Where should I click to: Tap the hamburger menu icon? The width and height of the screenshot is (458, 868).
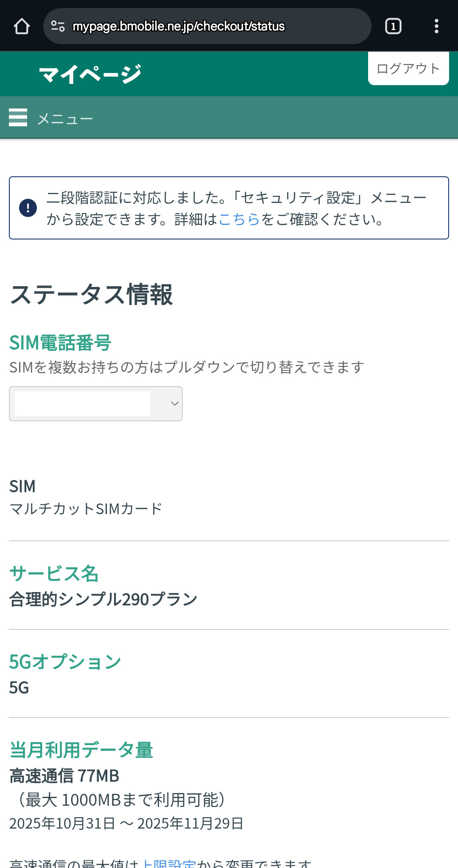pos(18,117)
